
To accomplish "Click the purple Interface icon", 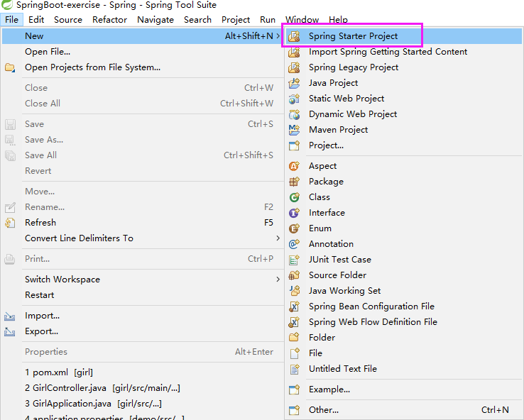I will click(x=294, y=213).
